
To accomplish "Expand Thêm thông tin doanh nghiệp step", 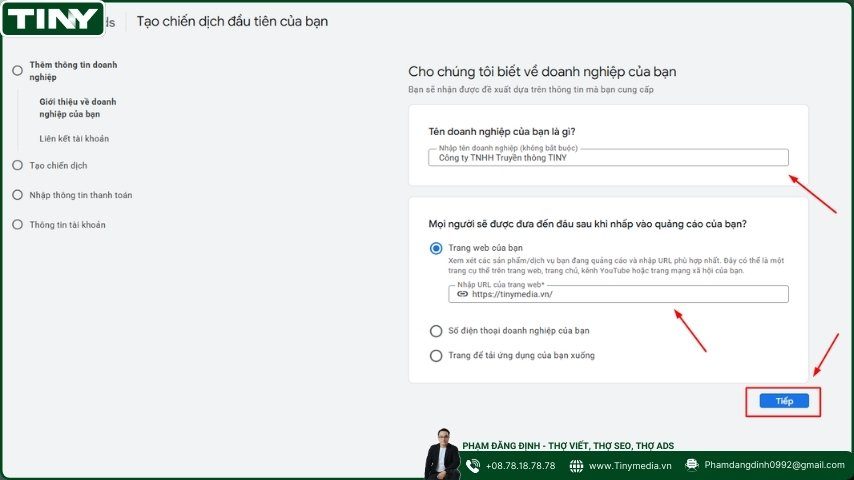I will pyautogui.click(x=73, y=70).
